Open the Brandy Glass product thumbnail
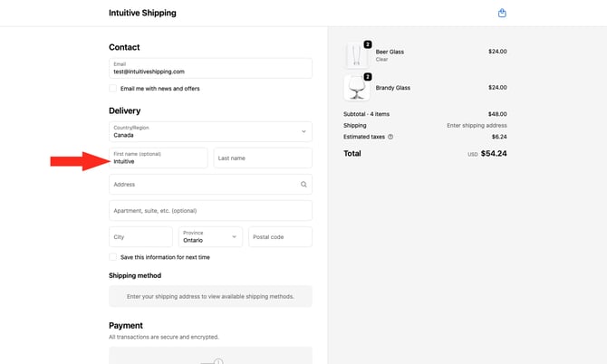 [356, 88]
